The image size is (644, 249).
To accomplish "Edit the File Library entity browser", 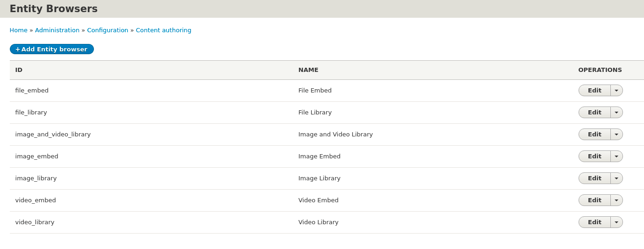I will pos(594,113).
